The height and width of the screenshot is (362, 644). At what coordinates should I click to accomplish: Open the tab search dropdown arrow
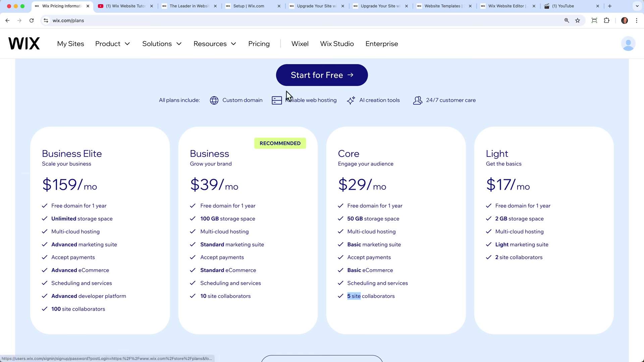[637, 6]
